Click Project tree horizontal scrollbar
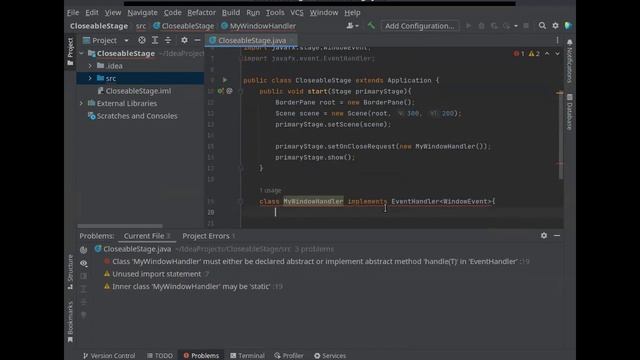 click(x=120, y=226)
